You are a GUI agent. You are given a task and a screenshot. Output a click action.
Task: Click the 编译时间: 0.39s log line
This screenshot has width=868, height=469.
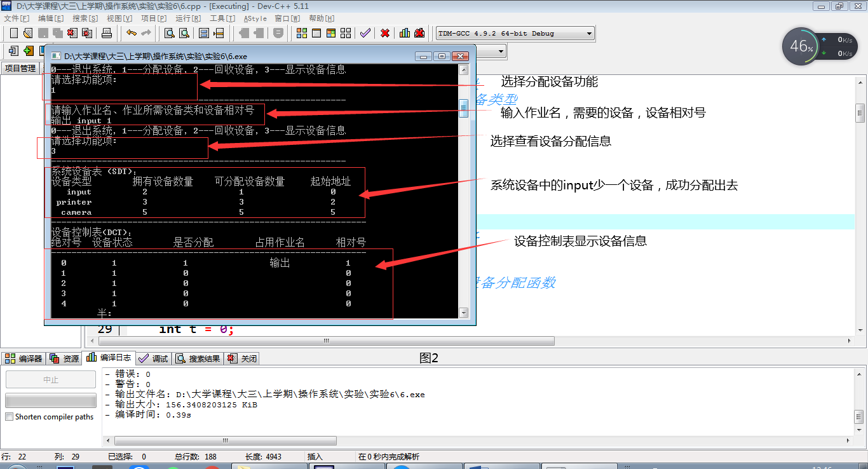[x=148, y=414]
